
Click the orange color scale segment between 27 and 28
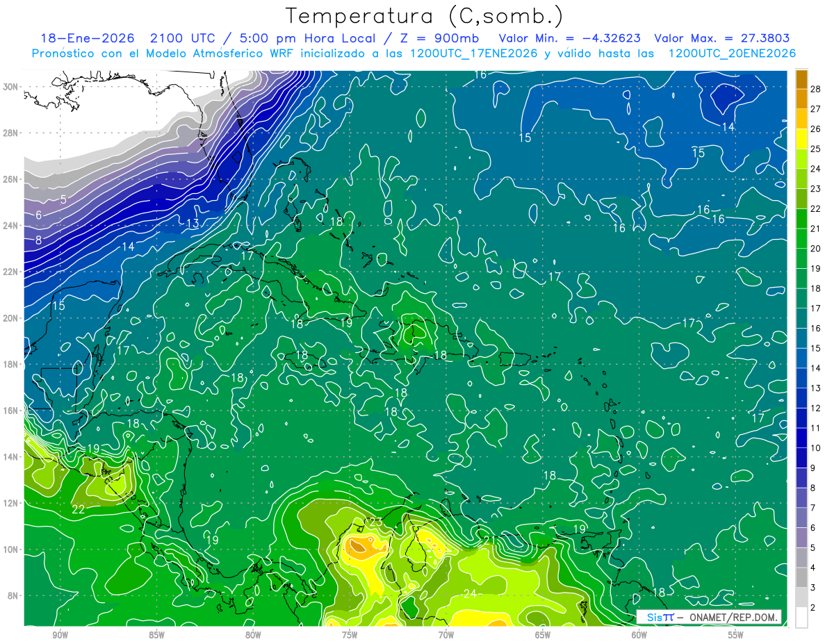tap(801, 99)
